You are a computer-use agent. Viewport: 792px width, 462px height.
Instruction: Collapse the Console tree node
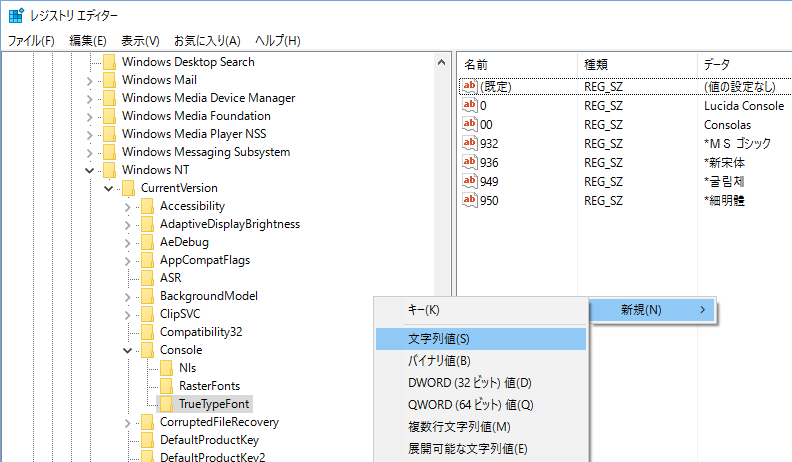[x=128, y=350]
